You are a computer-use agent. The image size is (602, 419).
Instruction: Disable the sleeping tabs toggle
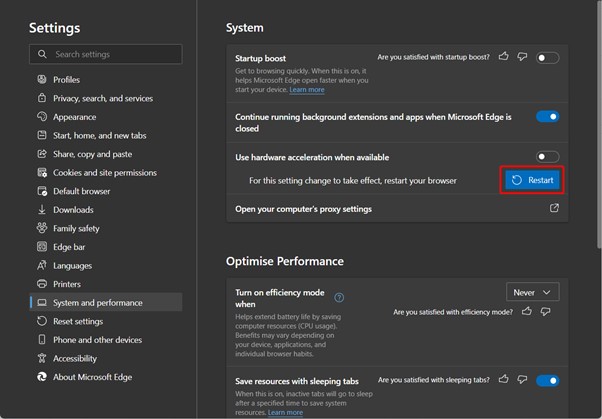click(x=547, y=381)
